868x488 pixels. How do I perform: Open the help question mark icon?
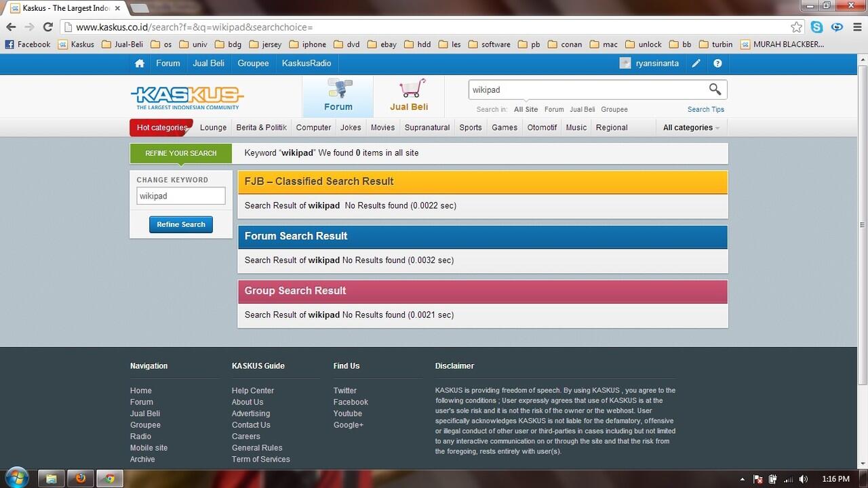(717, 63)
